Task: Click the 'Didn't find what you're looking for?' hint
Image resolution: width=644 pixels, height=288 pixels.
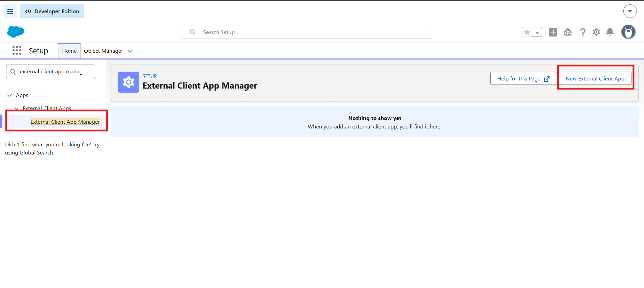Action: [52, 148]
